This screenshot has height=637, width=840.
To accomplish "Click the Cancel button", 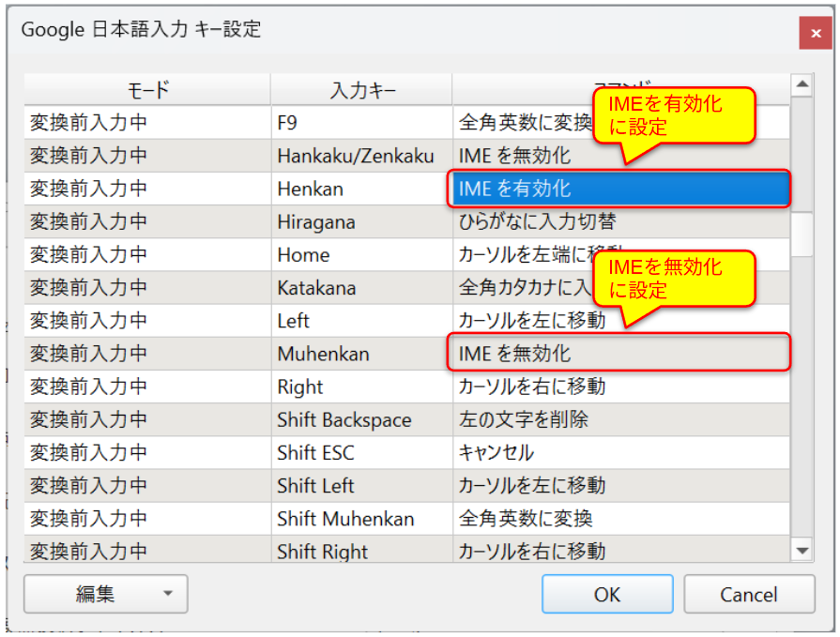I will point(749,594).
